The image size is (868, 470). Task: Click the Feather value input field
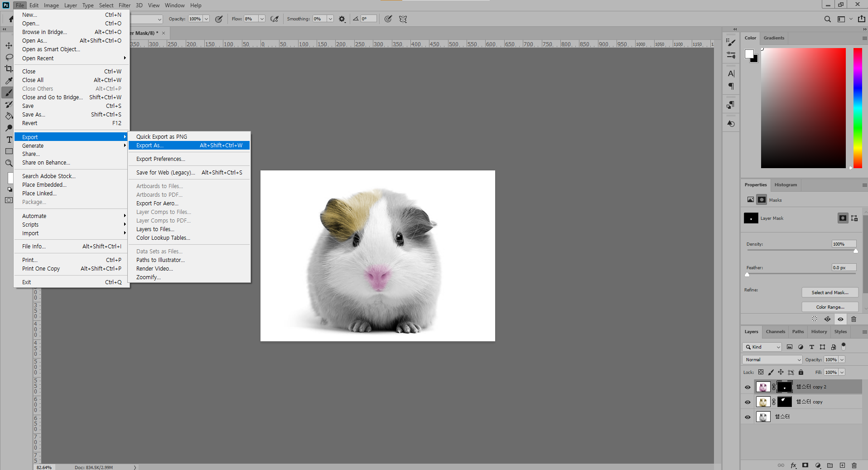click(844, 267)
